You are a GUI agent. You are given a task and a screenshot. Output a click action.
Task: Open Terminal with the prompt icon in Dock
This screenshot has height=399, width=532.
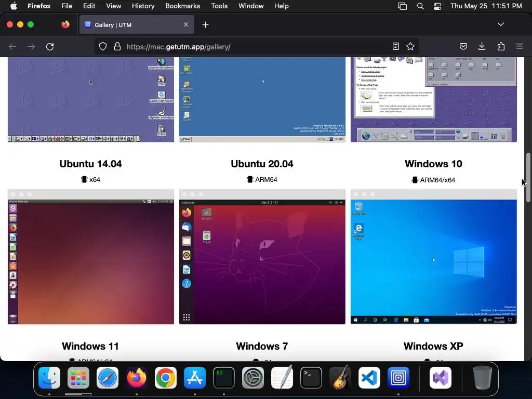click(x=311, y=378)
